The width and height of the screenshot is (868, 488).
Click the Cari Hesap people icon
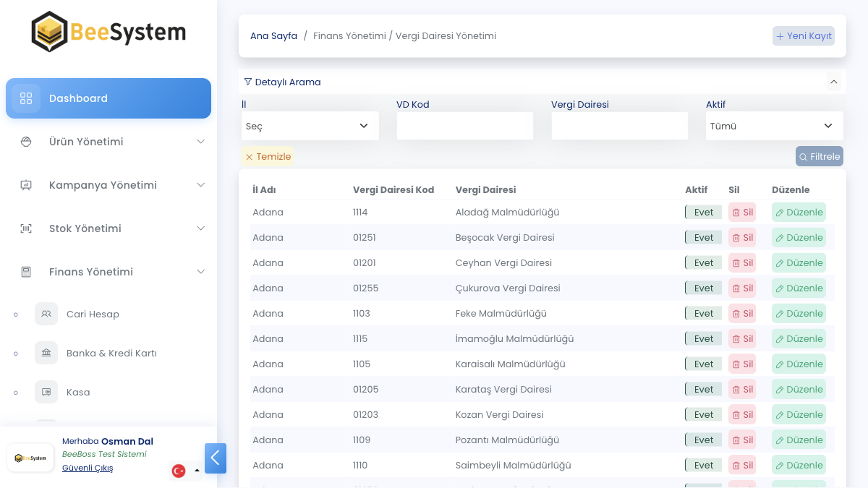(x=46, y=314)
